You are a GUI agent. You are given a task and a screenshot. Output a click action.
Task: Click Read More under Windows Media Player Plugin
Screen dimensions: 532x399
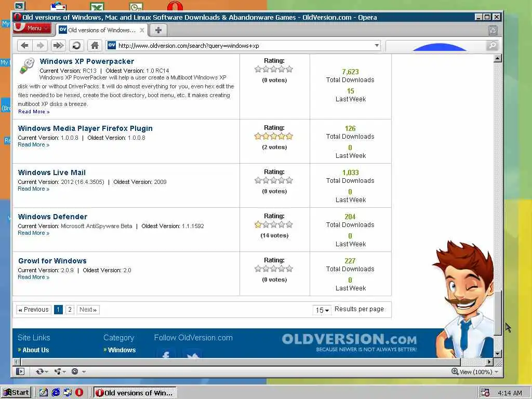coord(34,145)
